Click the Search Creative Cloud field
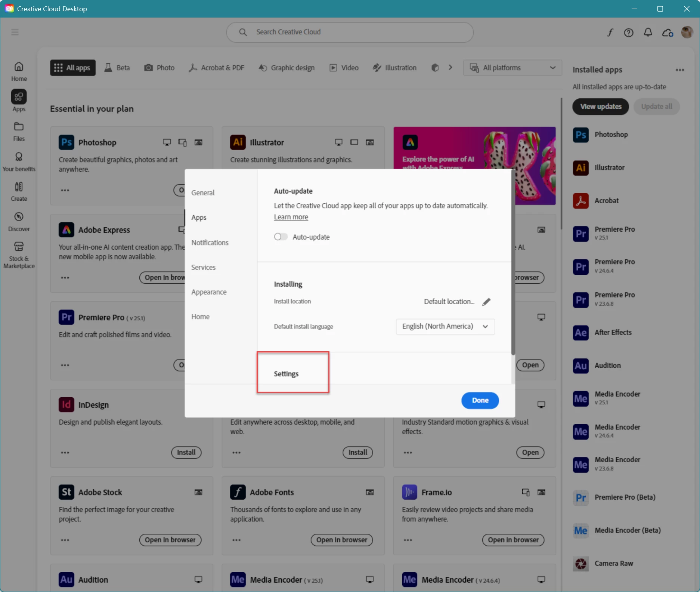 point(350,32)
